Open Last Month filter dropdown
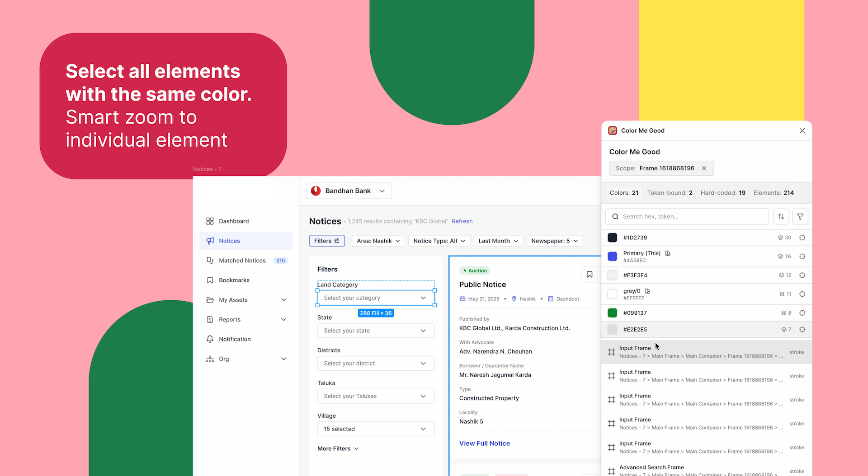868x476 pixels. pyautogui.click(x=498, y=241)
